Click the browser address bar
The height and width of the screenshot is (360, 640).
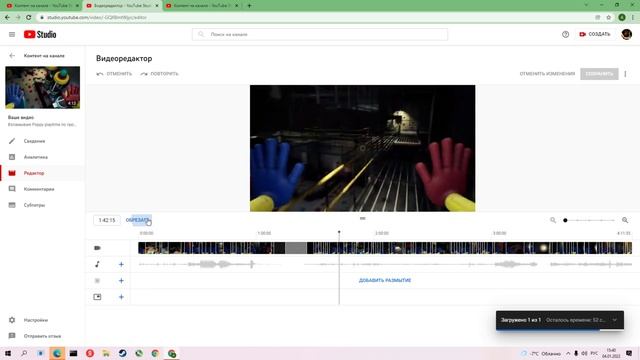pos(314,18)
